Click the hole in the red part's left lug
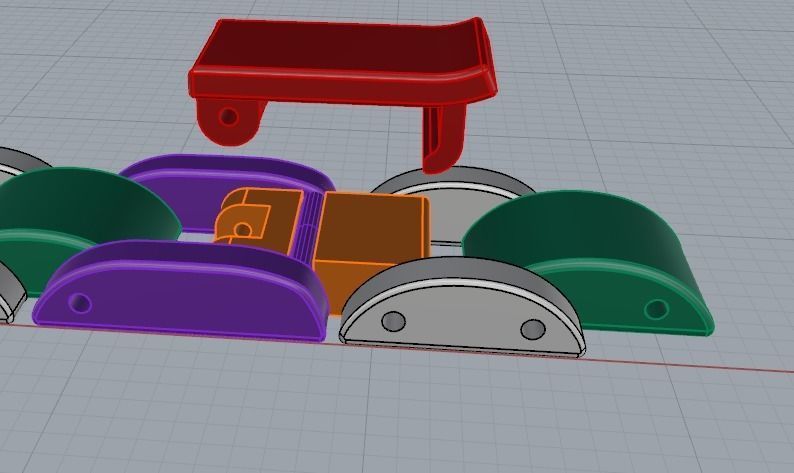 [228, 117]
